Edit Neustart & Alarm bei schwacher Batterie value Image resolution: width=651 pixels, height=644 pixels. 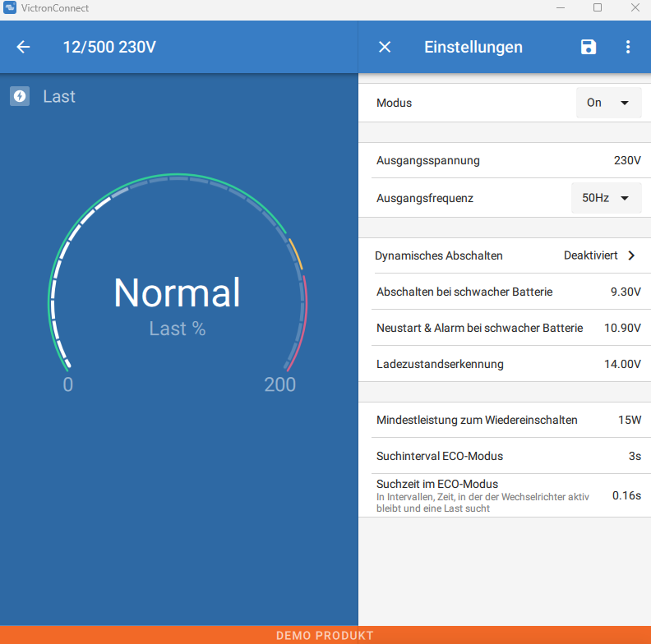(505, 328)
